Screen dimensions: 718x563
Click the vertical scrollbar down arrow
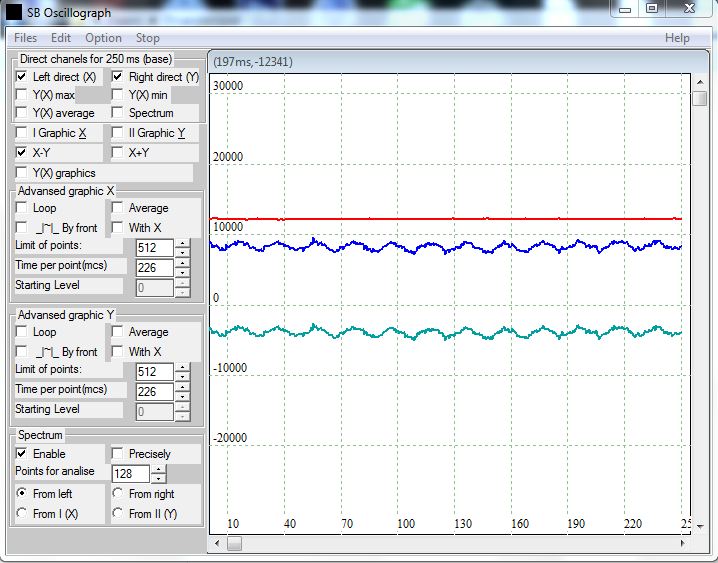[700, 526]
